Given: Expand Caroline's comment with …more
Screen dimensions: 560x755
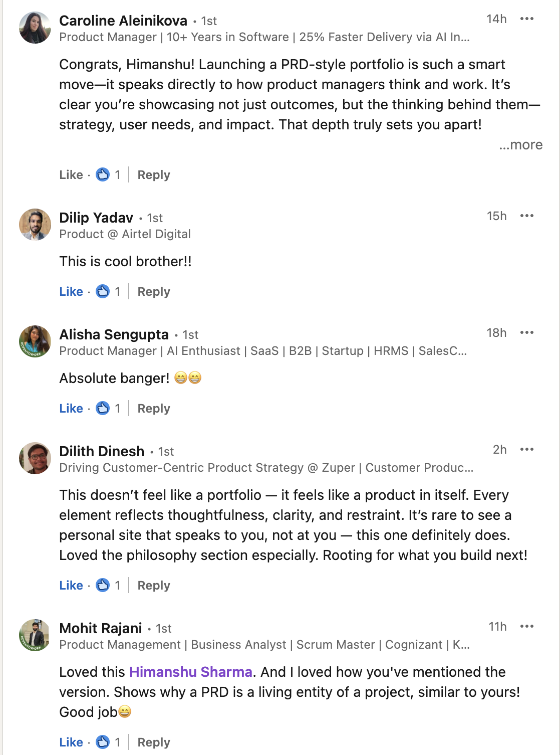Looking at the screenshot, I should pyautogui.click(x=521, y=145).
